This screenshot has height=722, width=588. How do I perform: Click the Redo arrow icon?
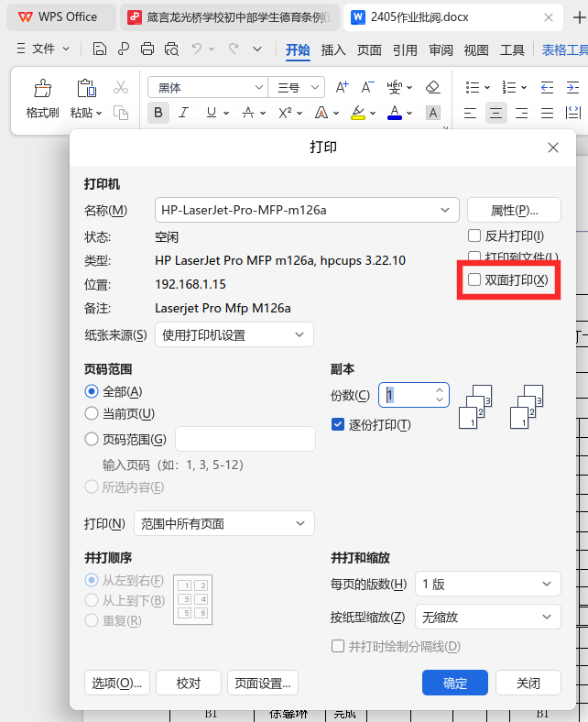pos(234,49)
